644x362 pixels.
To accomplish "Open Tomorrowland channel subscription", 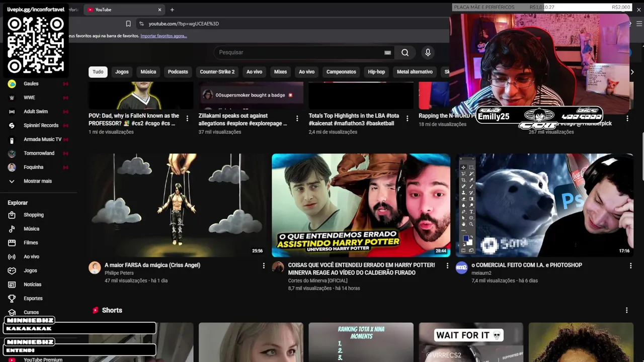I will point(38,153).
